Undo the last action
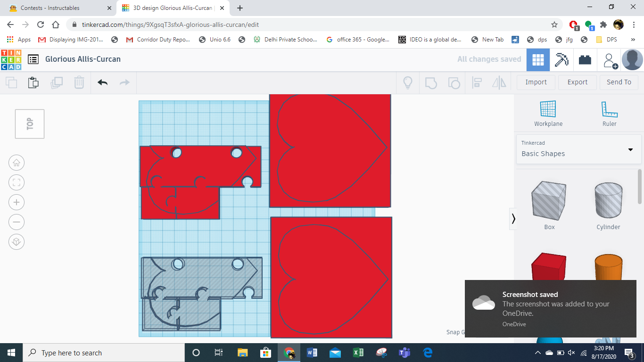Screen dimensions: 644x362 [x=103, y=83]
